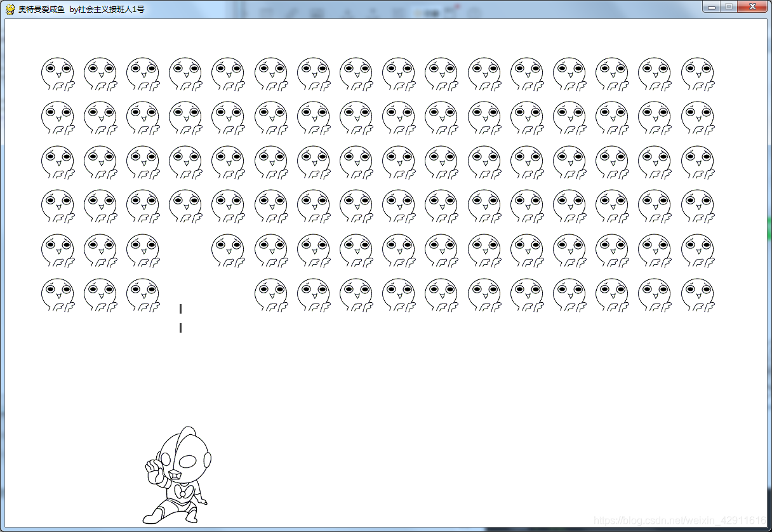
Task: Click the upper bullet above Ultraman
Action: tap(181, 309)
